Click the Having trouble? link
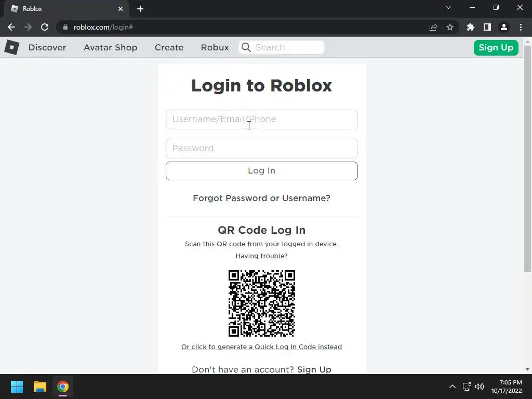Screen dimensions: 532x399 pos(262,256)
